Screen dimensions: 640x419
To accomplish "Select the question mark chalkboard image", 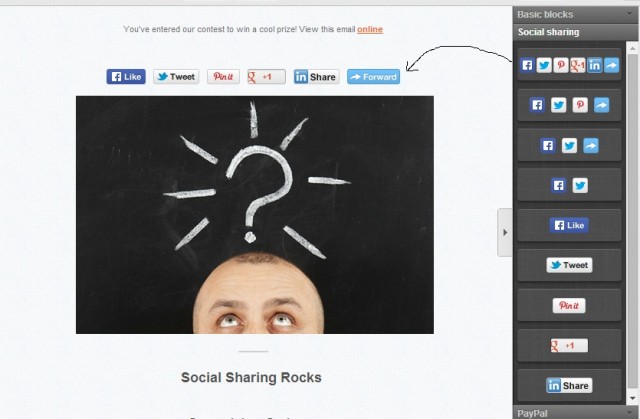I will coord(255,215).
